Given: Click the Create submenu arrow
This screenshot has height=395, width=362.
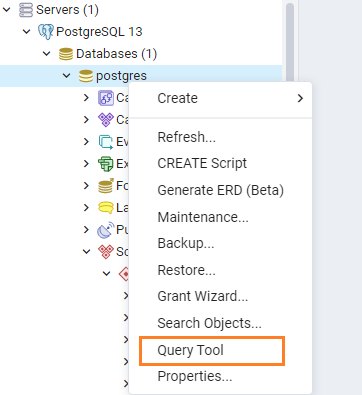Looking at the screenshot, I should (300, 98).
